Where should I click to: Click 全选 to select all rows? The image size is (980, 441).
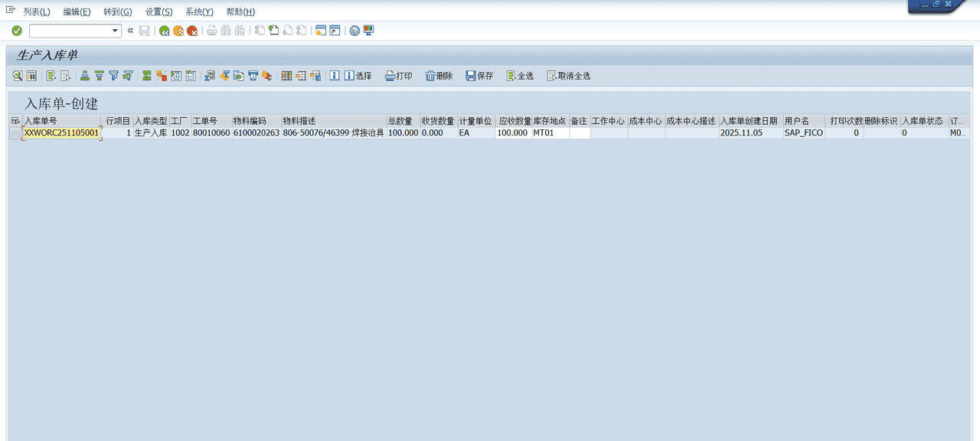click(x=520, y=75)
